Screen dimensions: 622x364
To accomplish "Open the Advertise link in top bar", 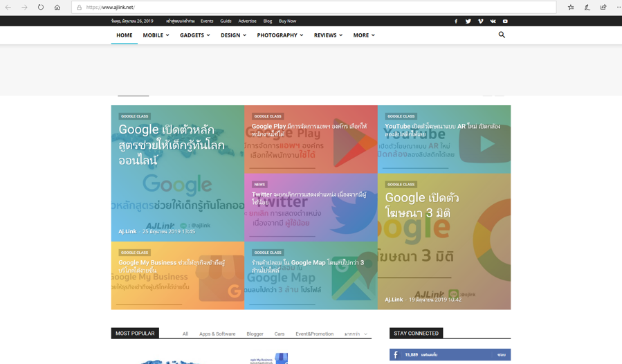I will click(x=247, y=21).
